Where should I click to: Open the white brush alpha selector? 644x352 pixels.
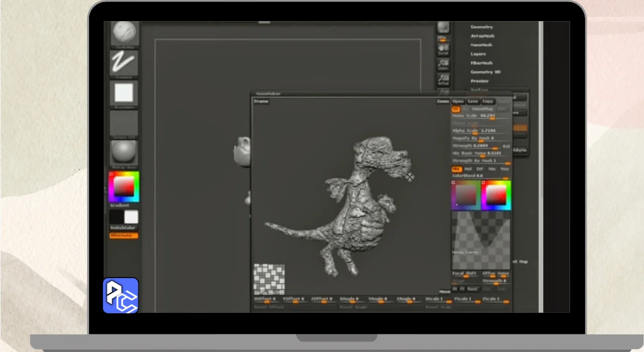(124, 95)
